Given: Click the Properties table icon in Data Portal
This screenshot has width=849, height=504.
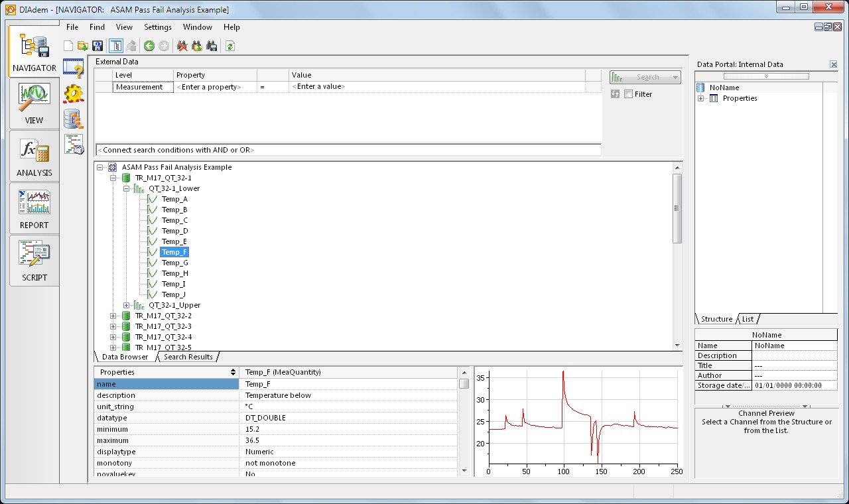Looking at the screenshot, I should click(x=714, y=98).
